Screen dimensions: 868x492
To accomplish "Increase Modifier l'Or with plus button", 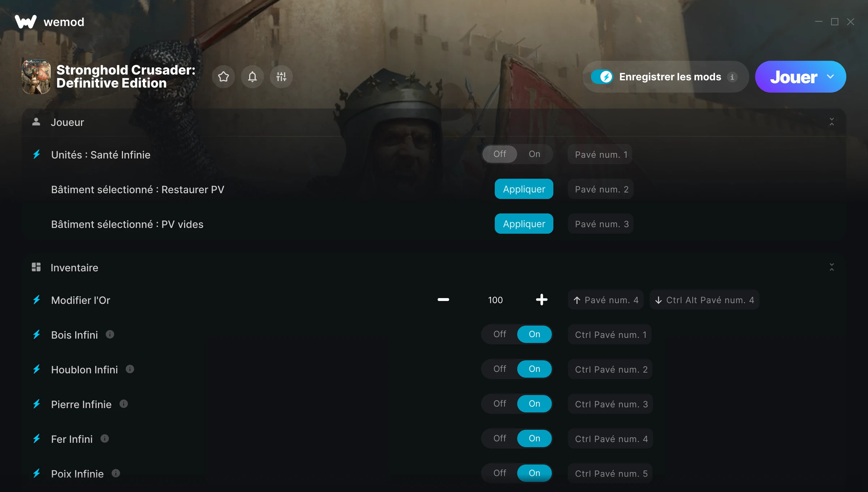I will point(541,300).
